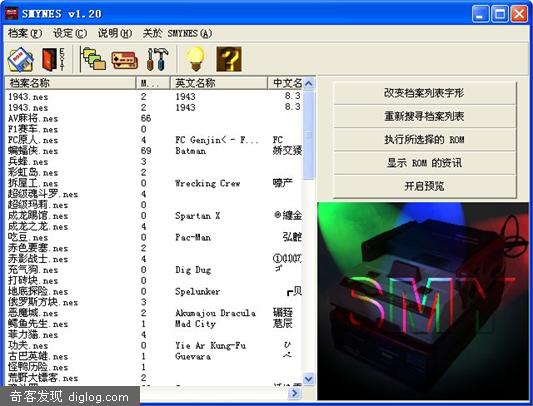The width and height of the screenshot is (533, 406).
Task: Click the English name Pac-Man
Action: click(x=193, y=237)
